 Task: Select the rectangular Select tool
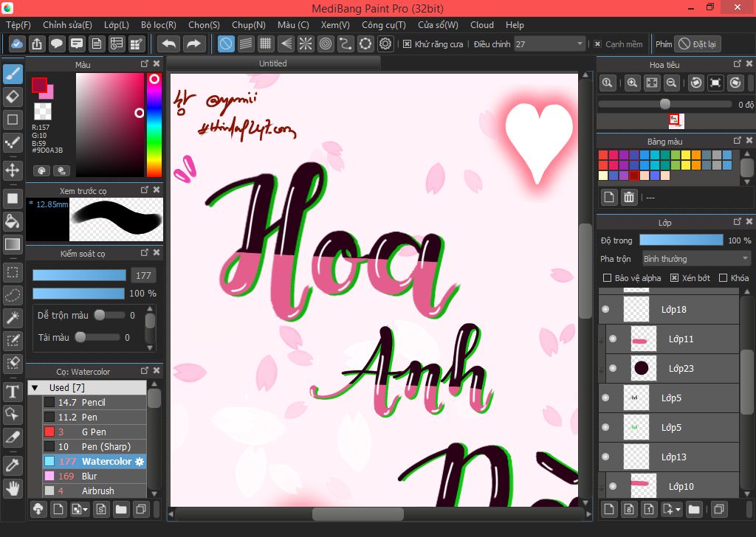[x=13, y=273]
